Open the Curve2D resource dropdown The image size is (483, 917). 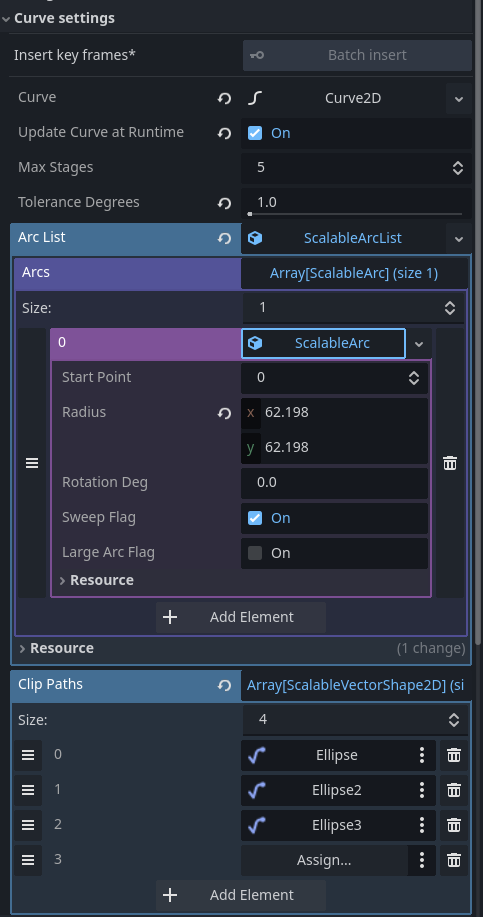click(x=458, y=98)
